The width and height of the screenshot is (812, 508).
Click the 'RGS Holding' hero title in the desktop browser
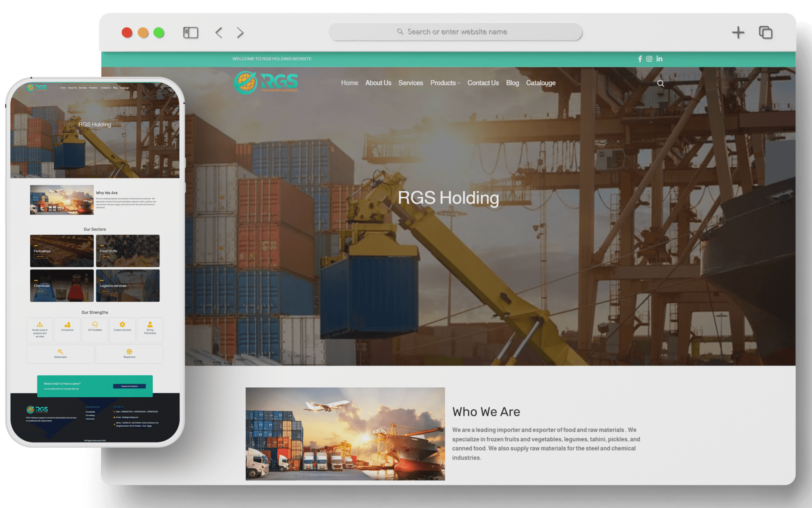tap(448, 198)
